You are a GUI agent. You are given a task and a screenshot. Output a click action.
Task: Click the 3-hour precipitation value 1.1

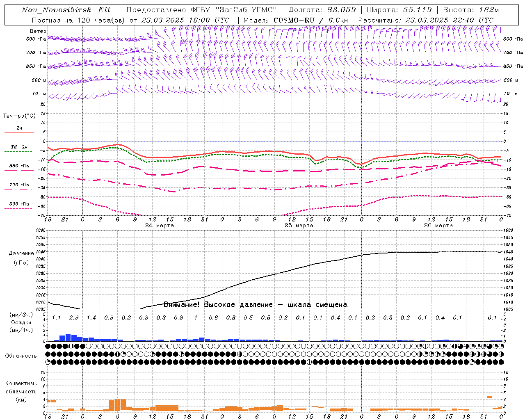point(56,318)
